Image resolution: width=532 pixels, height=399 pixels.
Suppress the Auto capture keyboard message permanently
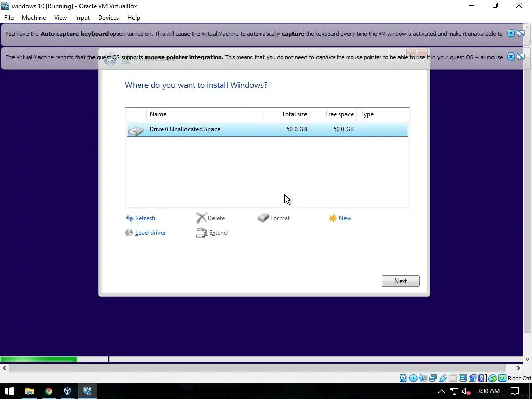coord(521,33)
